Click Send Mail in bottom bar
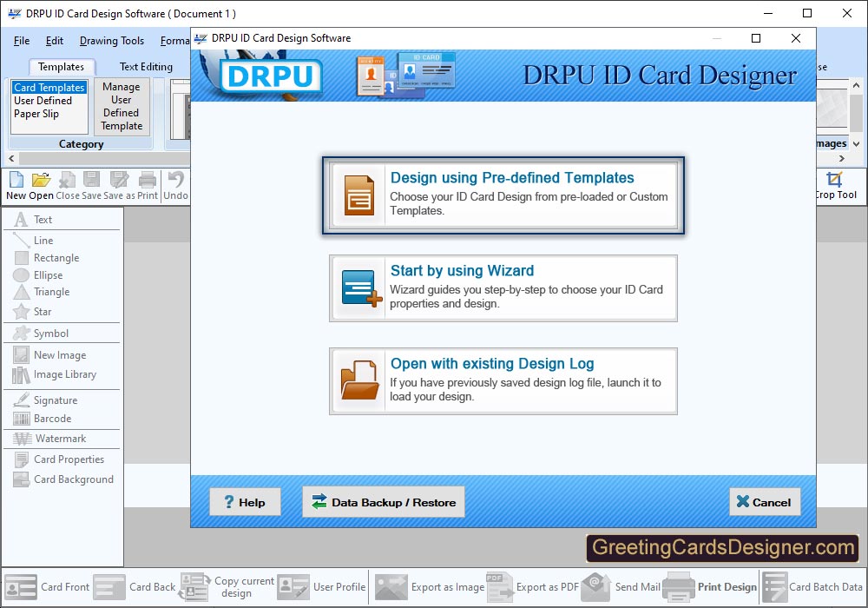Viewport: 868px width, 608px height. 621,587
